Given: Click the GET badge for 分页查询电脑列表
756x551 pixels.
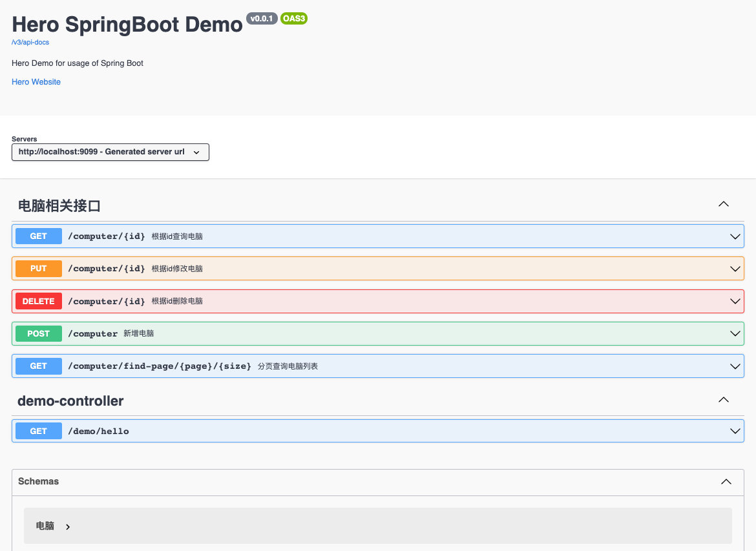Looking at the screenshot, I should (39, 366).
